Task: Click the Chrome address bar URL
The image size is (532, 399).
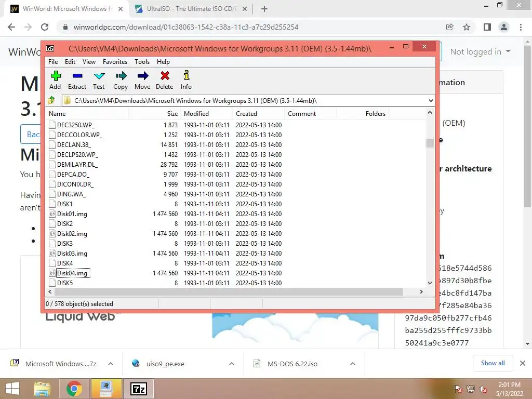Action: tap(186, 27)
